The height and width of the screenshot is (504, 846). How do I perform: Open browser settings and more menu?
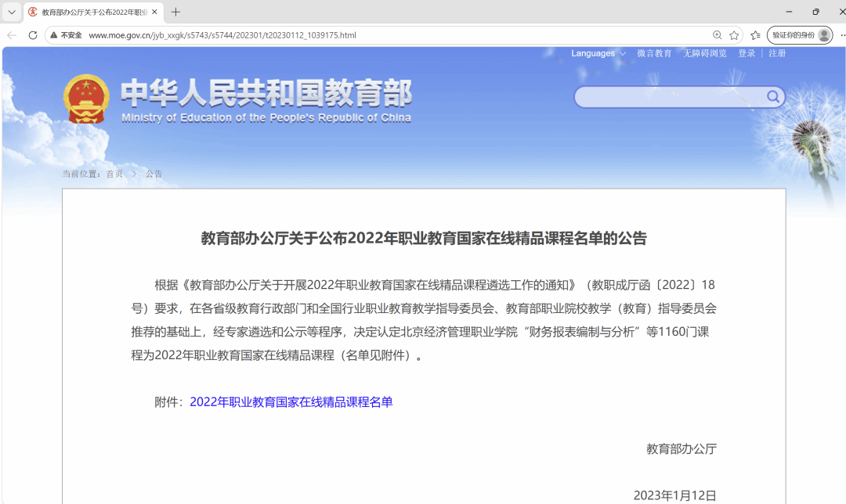point(842,35)
